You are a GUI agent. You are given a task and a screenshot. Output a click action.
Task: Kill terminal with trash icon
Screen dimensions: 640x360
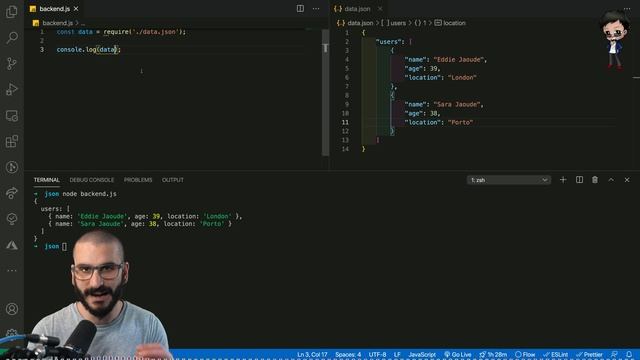pos(595,180)
